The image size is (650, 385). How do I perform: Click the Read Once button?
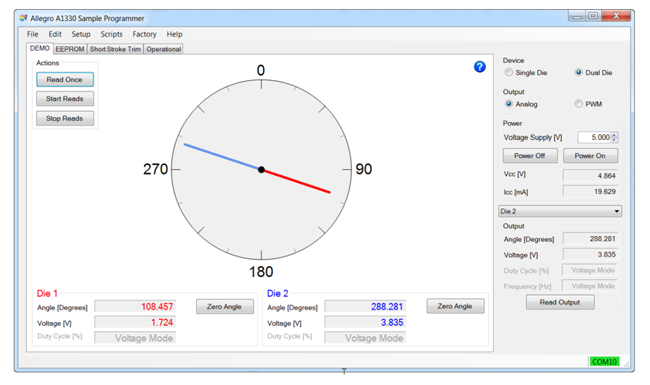[x=65, y=80]
